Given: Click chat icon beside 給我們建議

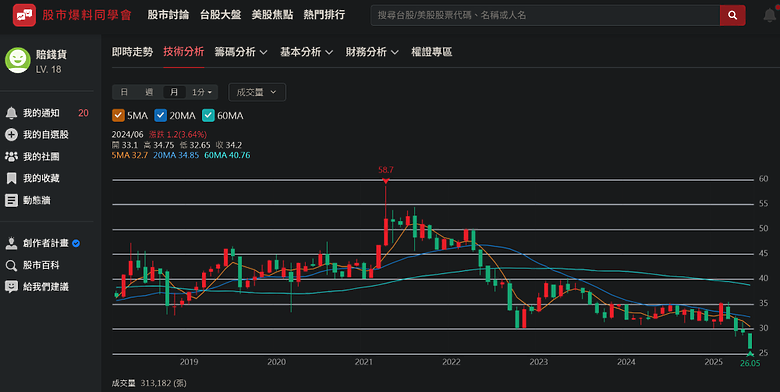Looking at the screenshot, I should (x=11, y=287).
